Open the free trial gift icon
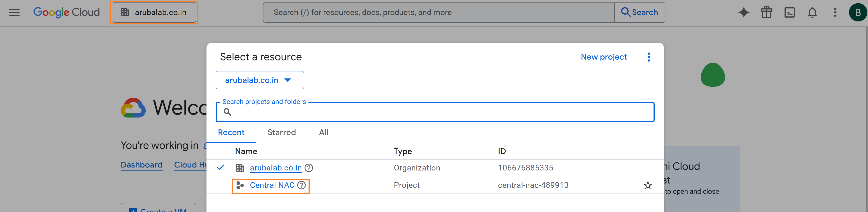Image resolution: width=868 pixels, height=212 pixels. [766, 13]
